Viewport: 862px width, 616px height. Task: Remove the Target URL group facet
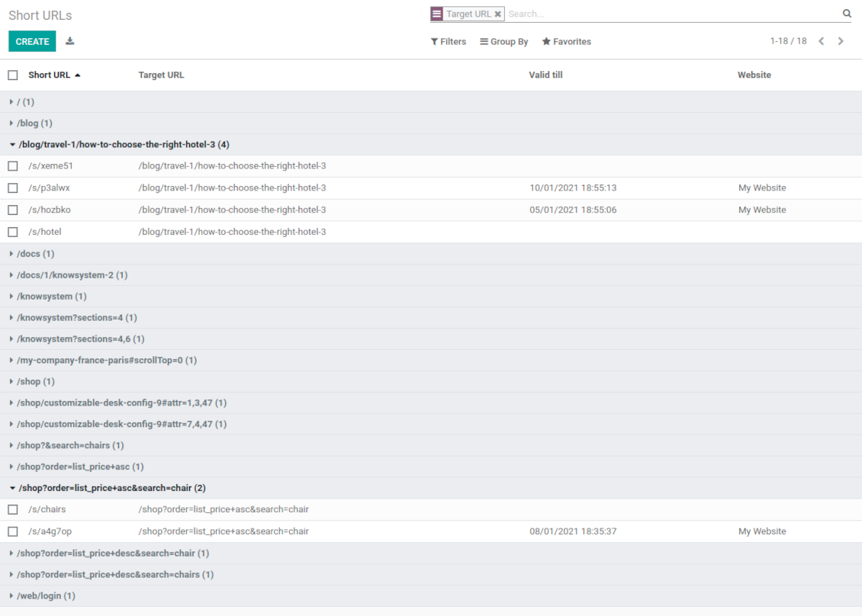(x=497, y=14)
